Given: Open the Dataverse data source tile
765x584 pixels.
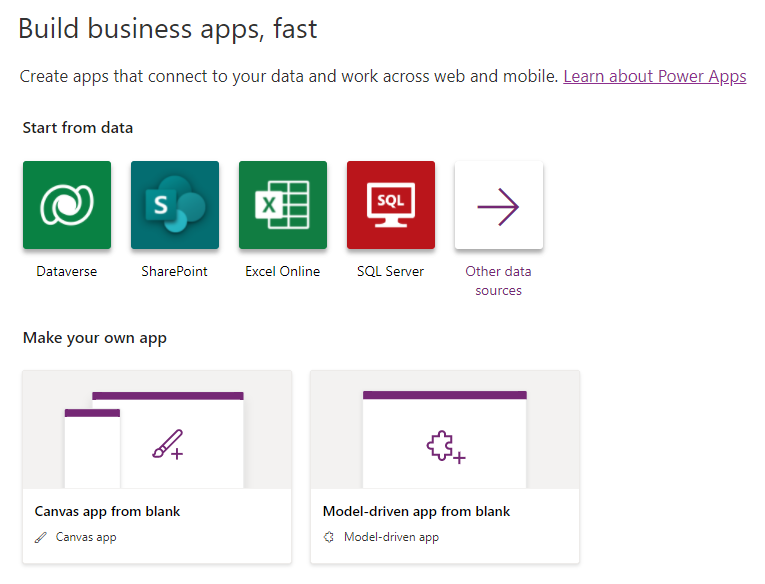Looking at the screenshot, I should click(x=67, y=205).
